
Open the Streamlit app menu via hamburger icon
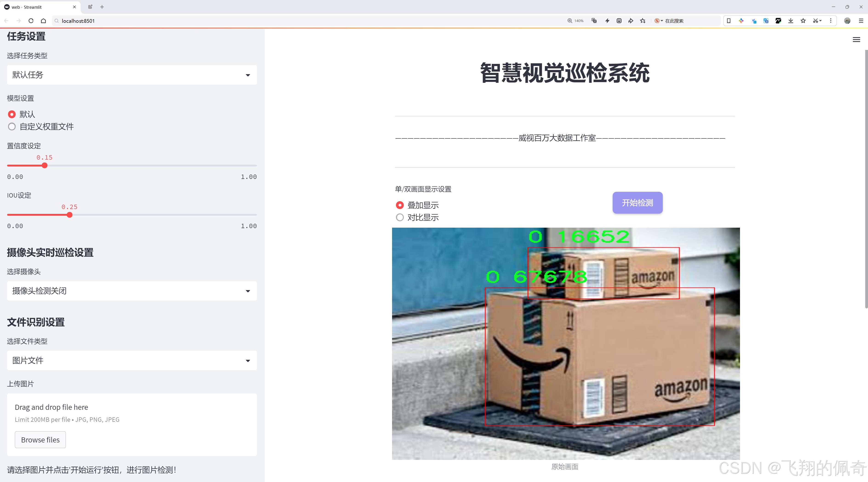click(856, 39)
